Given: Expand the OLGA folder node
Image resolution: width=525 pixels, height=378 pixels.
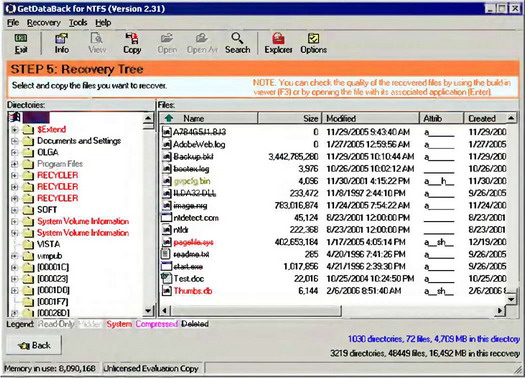Looking at the screenshot, I should pyautogui.click(x=14, y=153).
